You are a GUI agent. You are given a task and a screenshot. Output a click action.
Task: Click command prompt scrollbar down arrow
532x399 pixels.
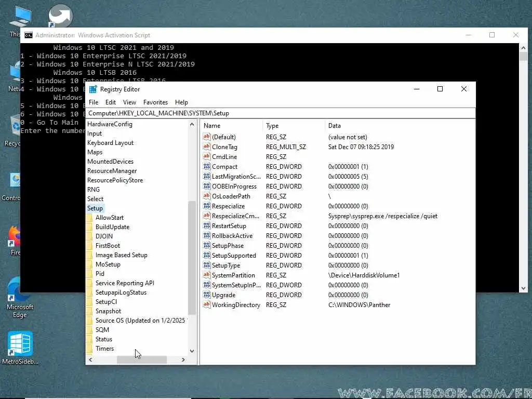[x=523, y=288]
